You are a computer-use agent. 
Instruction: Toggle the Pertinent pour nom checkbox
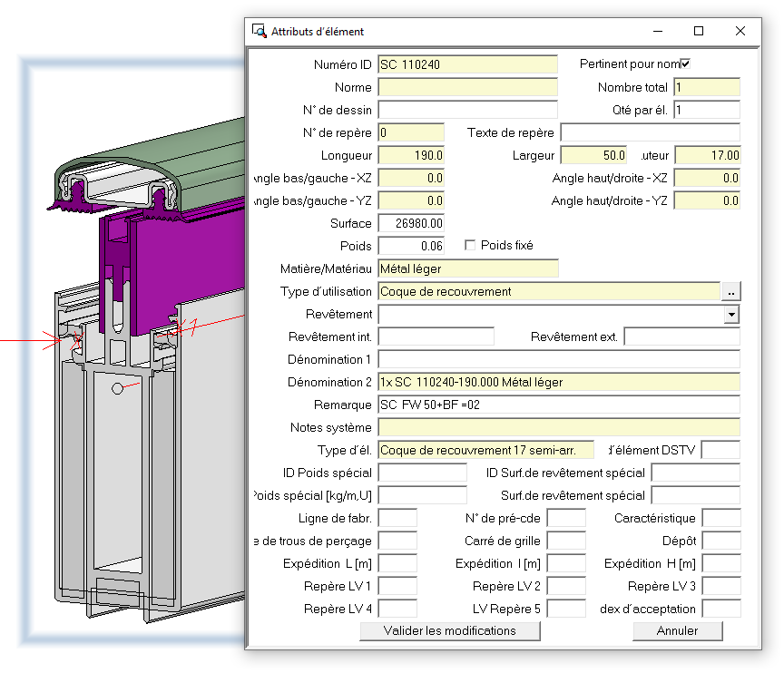[x=685, y=64]
